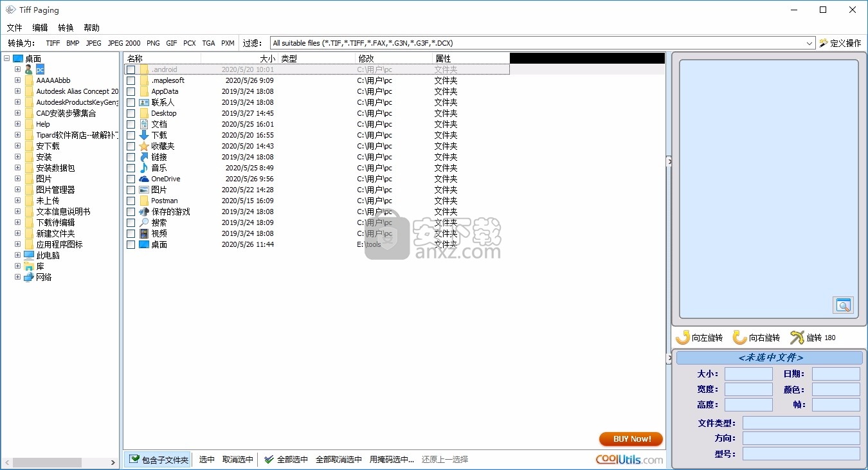This screenshot has height=470, width=868.
Task: Click the saved games icon in list
Action: click(144, 212)
